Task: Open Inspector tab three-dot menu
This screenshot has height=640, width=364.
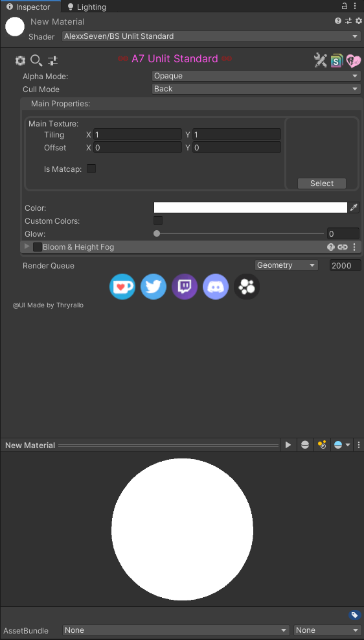Action: 356,6
